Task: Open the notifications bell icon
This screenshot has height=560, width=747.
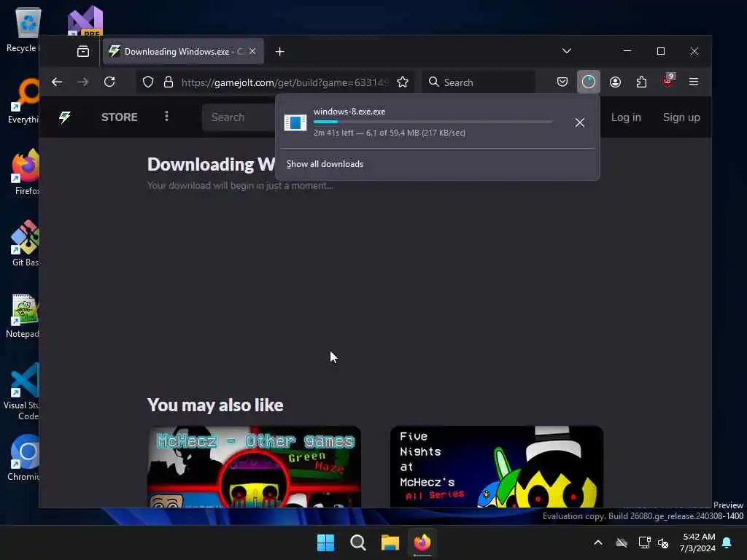Action: click(727, 542)
